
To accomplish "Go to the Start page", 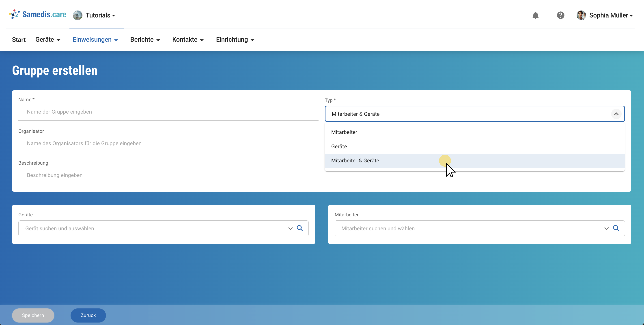I will 19,40.
